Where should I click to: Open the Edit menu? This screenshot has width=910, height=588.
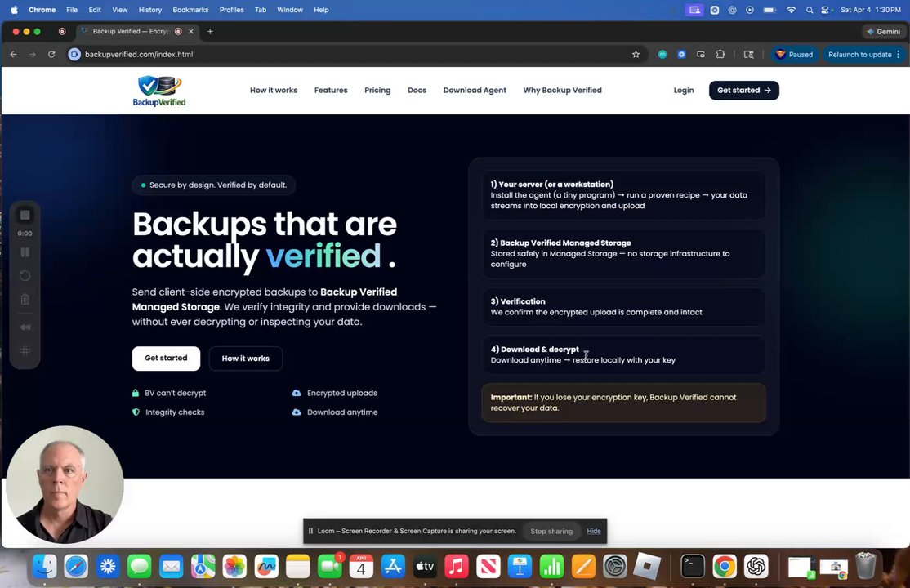95,10
